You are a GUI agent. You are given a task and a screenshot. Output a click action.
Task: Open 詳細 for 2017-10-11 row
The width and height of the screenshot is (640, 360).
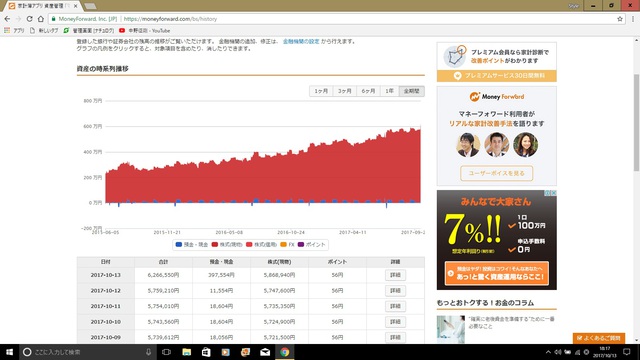[x=395, y=306]
